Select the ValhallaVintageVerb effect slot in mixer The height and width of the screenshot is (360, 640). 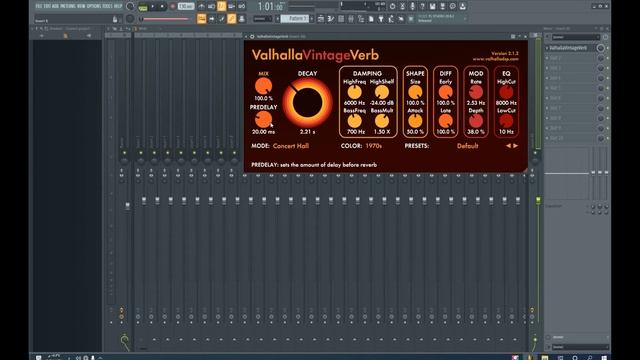[568, 48]
